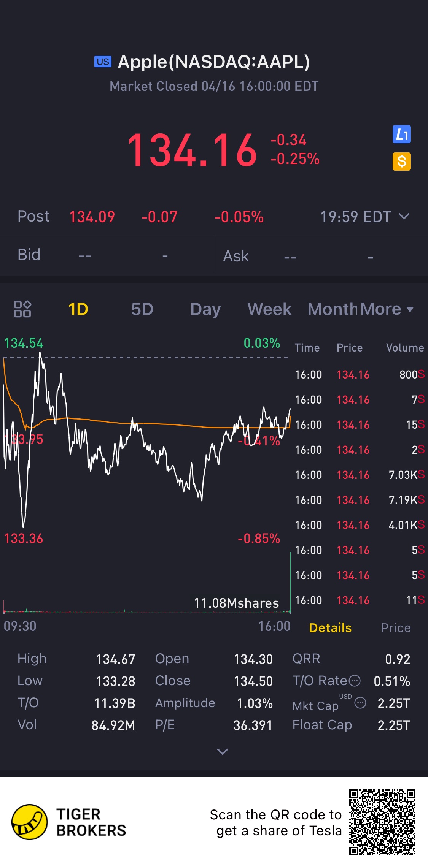Tap the US market badge icon
Screen dimensions: 428x868
click(x=103, y=62)
